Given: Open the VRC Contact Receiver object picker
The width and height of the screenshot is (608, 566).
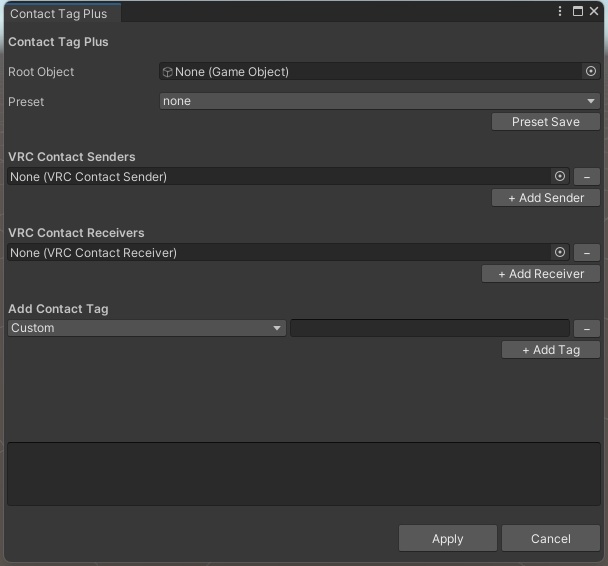Looking at the screenshot, I should pos(560,252).
